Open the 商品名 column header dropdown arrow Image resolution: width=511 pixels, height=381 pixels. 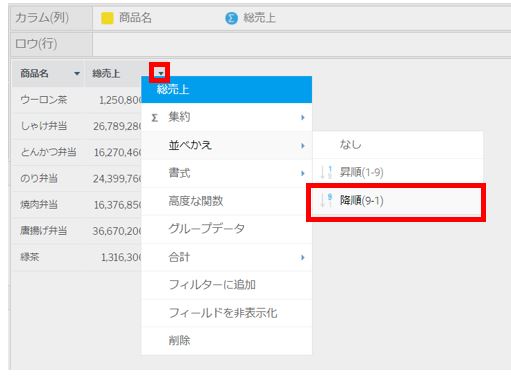(x=77, y=73)
